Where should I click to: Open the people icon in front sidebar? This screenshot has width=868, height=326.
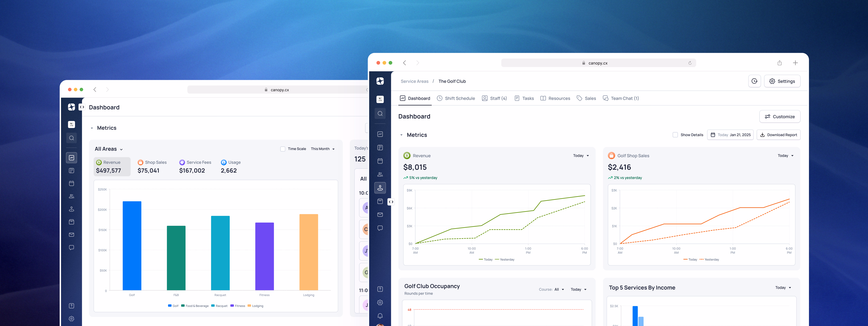pyautogui.click(x=380, y=175)
